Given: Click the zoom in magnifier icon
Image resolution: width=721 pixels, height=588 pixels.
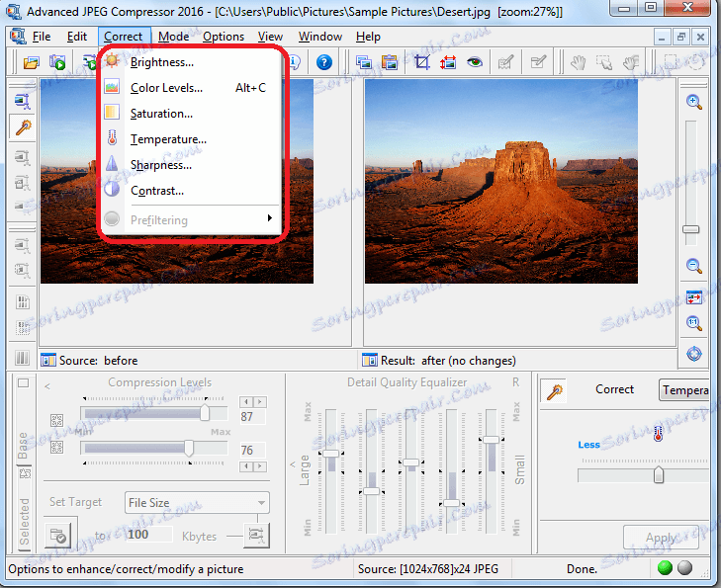Looking at the screenshot, I should click(693, 102).
